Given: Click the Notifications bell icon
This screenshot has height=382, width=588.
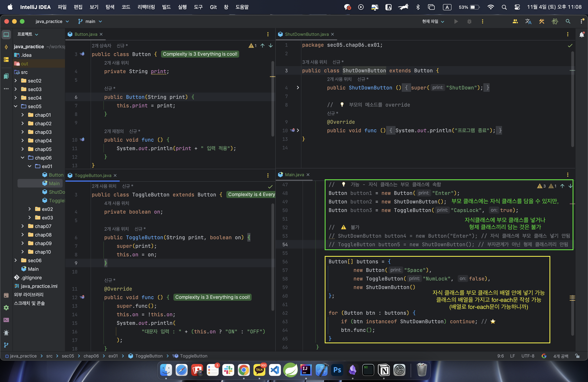Looking at the screenshot, I should (582, 35).
